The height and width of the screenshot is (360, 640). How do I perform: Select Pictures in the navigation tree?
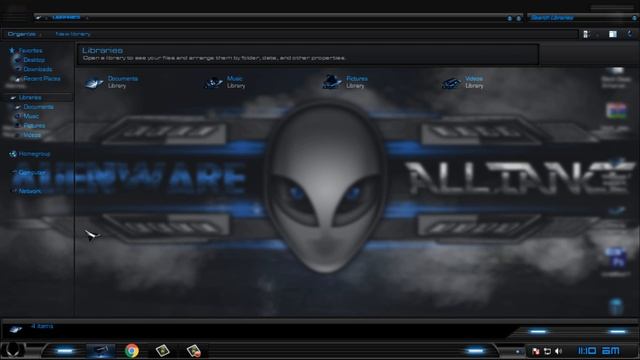[x=34, y=126]
